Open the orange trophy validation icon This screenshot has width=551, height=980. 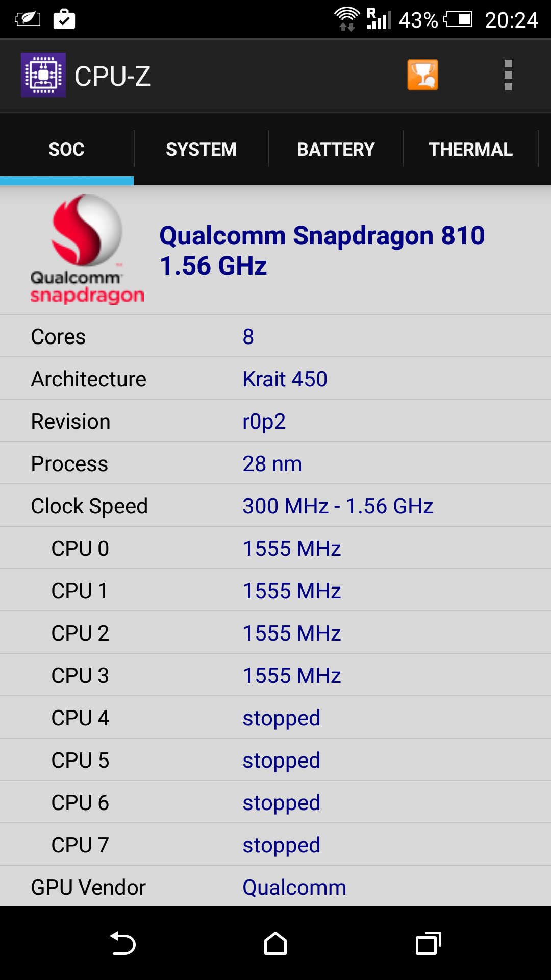[x=422, y=75]
